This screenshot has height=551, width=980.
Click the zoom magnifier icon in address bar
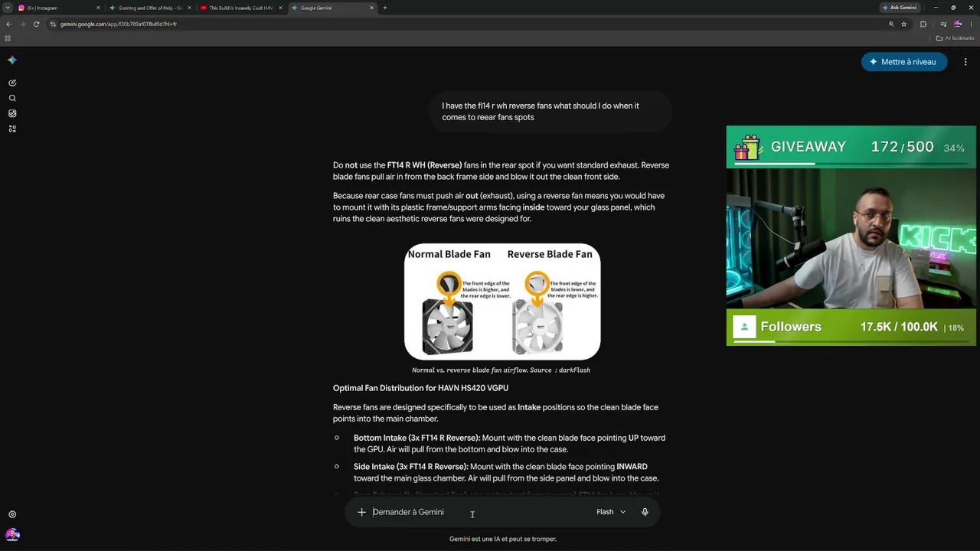click(x=891, y=24)
